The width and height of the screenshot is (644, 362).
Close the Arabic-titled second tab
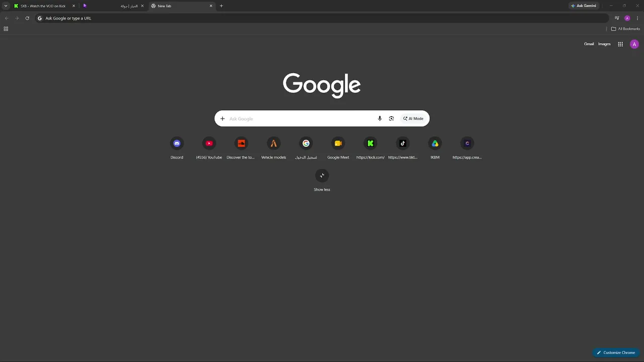[142, 6]
